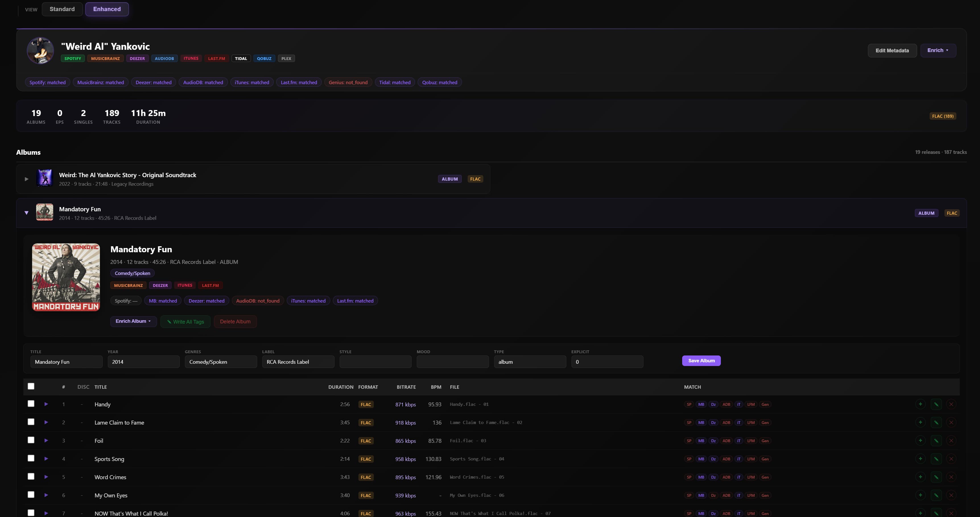Click the MB match badge on Handy row
Screen dimensions: 980x517
point(701,404)
